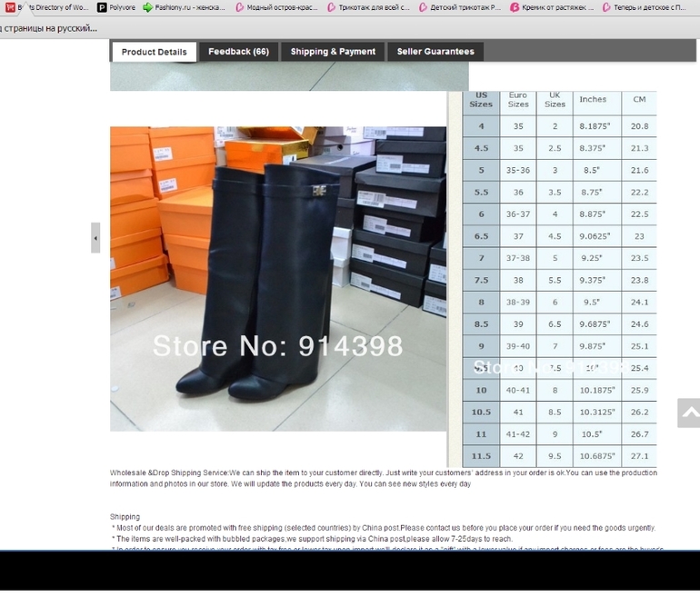Click Euro size 41-42 cell
The width and height of the screenshot is (700, 597).
click(x=518, y=434)
